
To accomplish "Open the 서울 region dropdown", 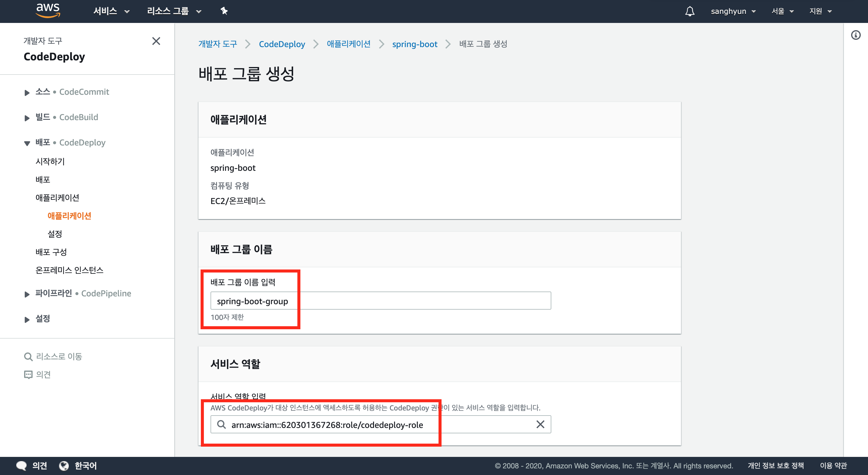I will point(782,11).
